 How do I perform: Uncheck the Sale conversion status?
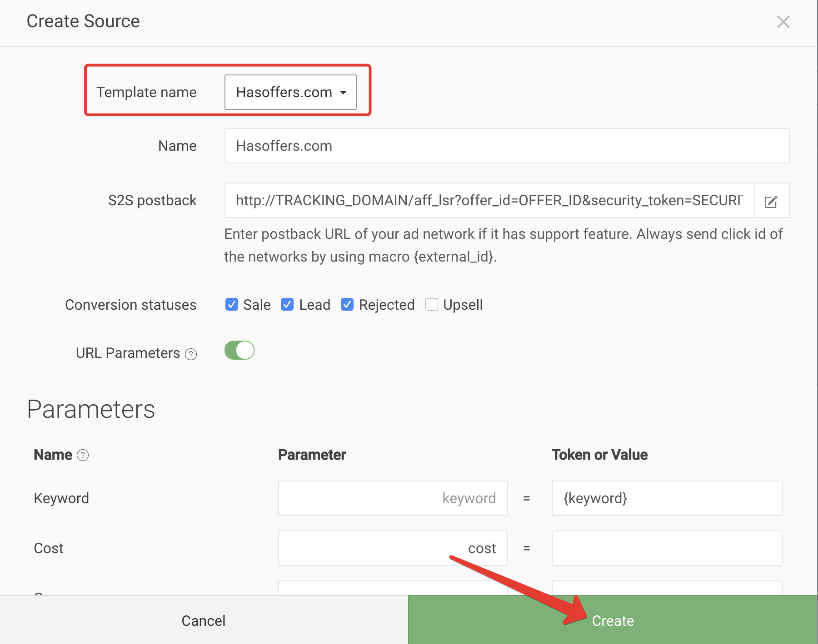(232, 304)
